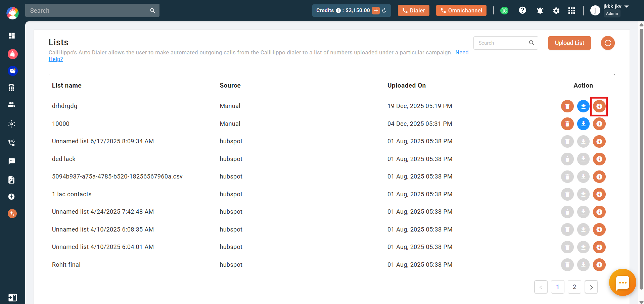Click the 19 Dec, 2025 05:19 PM date

click(420, 106)
